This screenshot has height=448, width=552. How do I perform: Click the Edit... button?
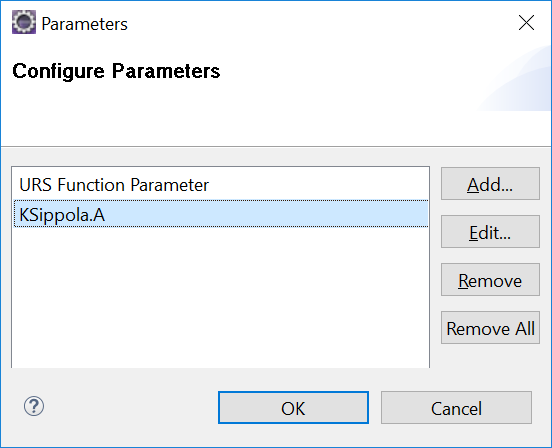click(490, 232)
